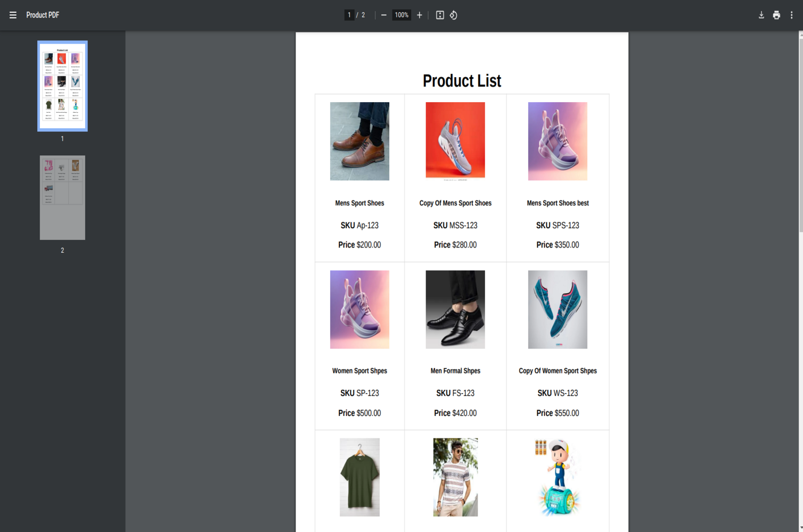Click the green t-shirt product image
Viewport: 803px width, 532px height.
coord(359,477)
